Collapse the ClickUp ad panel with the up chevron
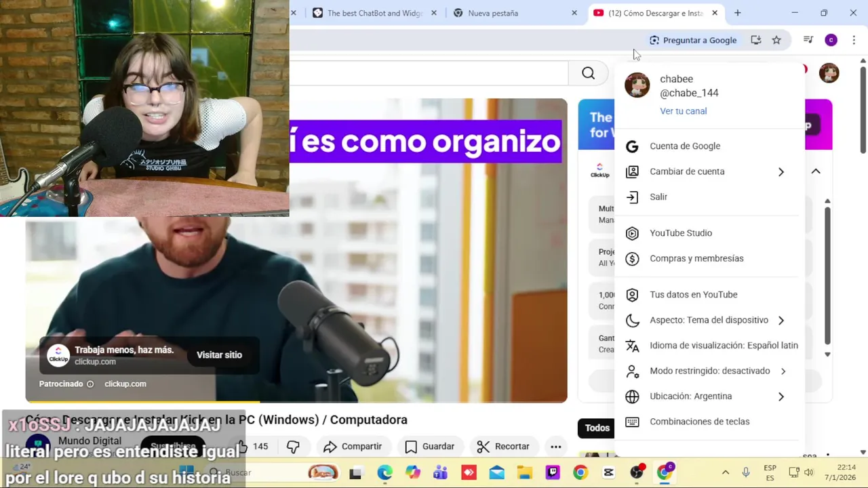Image resolution: width=868 pixels, height=488 pixels. click(x=816, y=171)
